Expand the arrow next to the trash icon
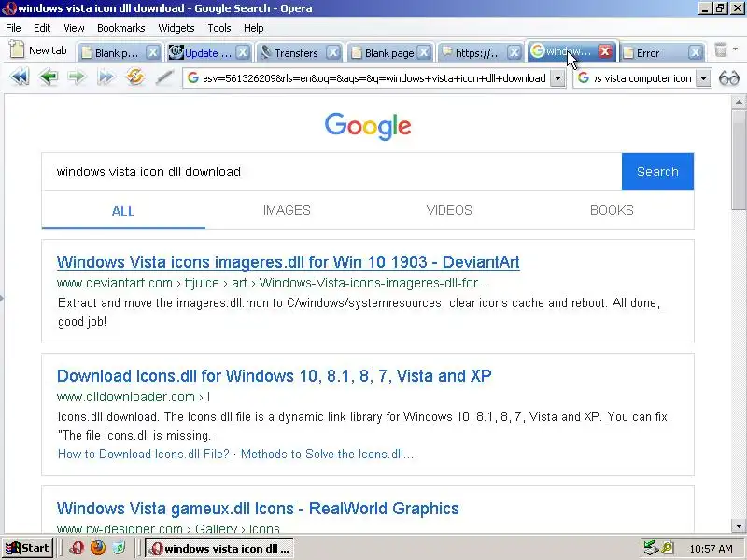This screenshot has width=747, height=560. [735, 49]
